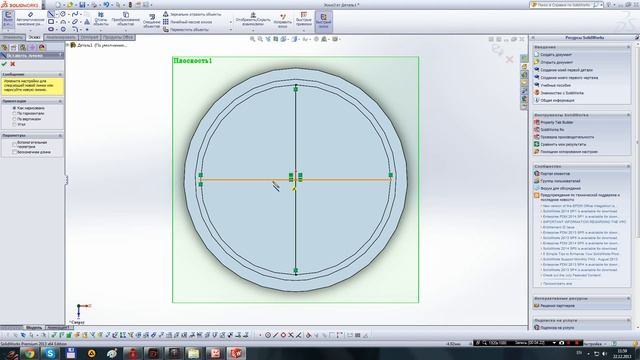640x360 pixels.
Task: Select the Spline sketch tool
Action: pyautogui.click(x=75, y=14)
